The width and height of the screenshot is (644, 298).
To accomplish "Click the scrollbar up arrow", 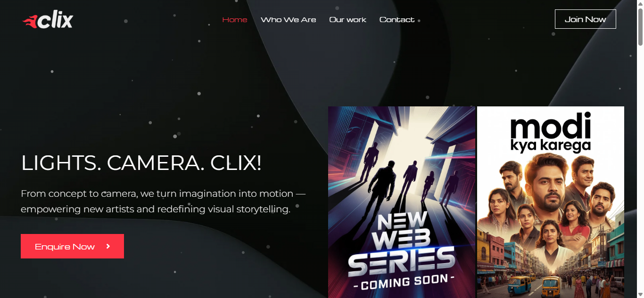I will [x=640, y=4].
